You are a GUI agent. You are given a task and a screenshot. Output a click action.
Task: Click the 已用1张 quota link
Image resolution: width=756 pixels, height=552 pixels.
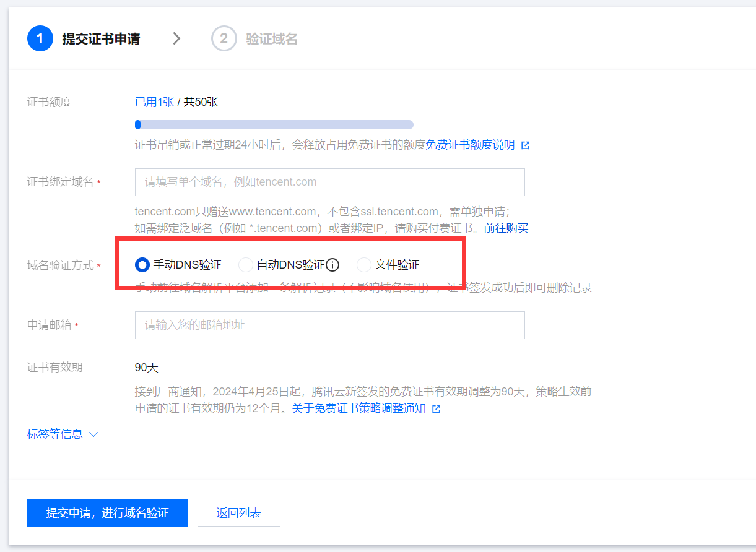pos(154,102)
